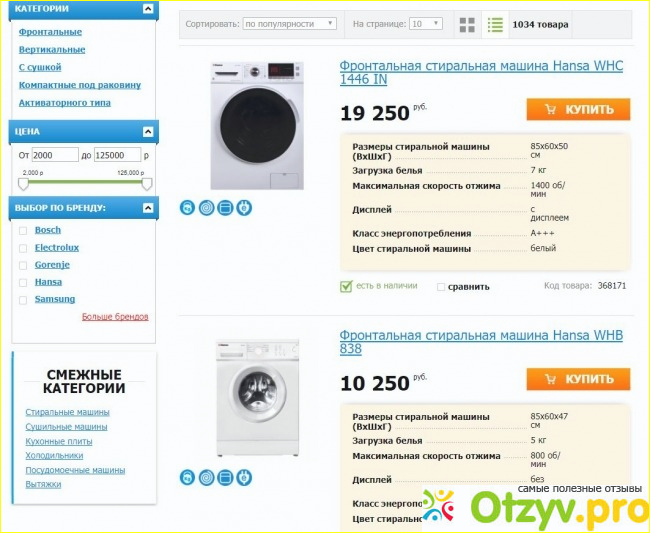Image resolution: width=650 pixels, height=533 pixels.
Task: Click spin spiral icon under Hansa WHB 838
Action: point(206,477)
